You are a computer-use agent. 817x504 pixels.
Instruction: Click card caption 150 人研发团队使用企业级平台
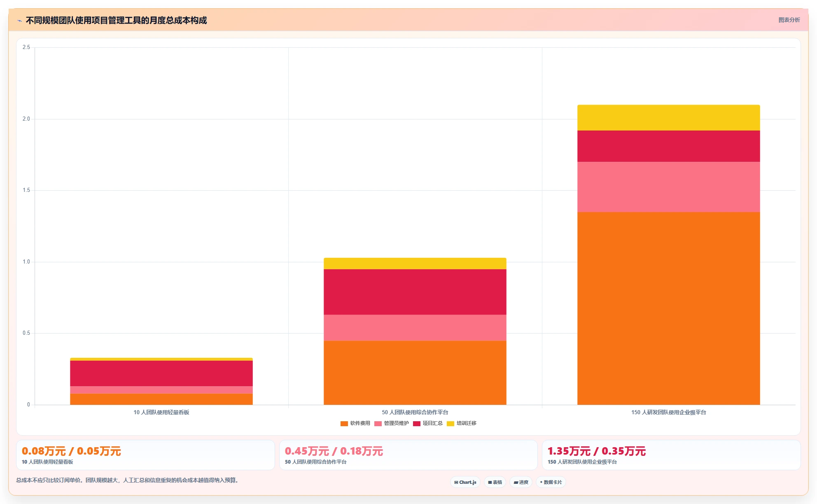[582, 462]
